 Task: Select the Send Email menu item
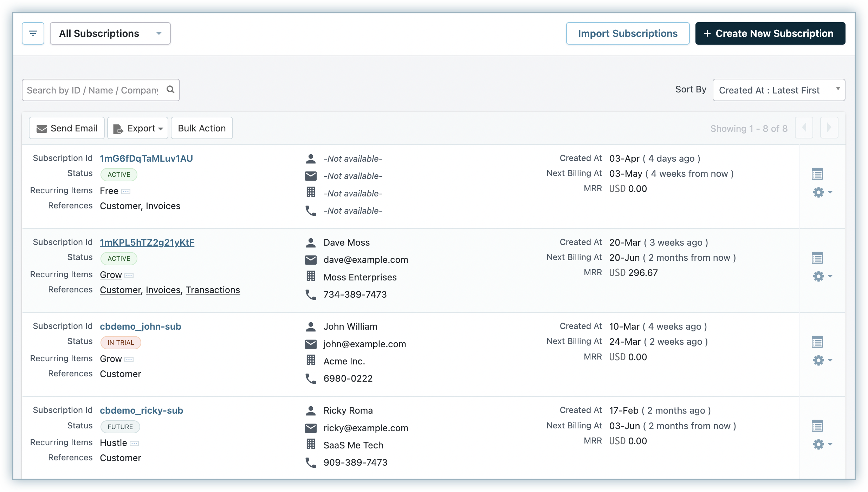[x=67, y=128]
